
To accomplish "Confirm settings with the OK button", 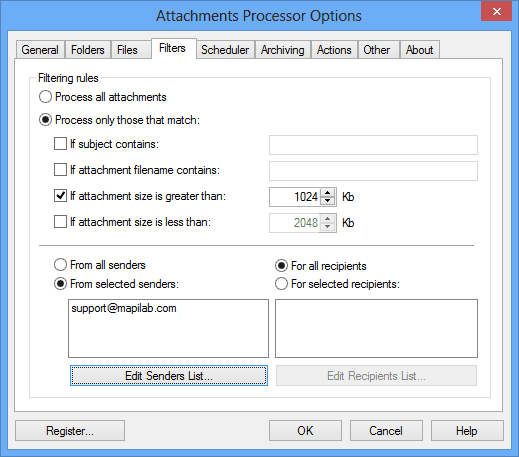I will (305, 431).
